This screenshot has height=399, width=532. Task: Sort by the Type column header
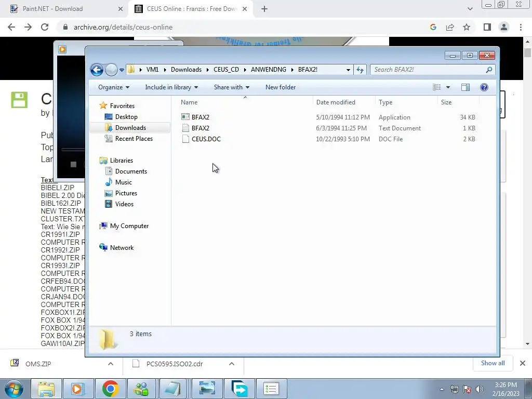pyautogui.click(x=385, y=102)
